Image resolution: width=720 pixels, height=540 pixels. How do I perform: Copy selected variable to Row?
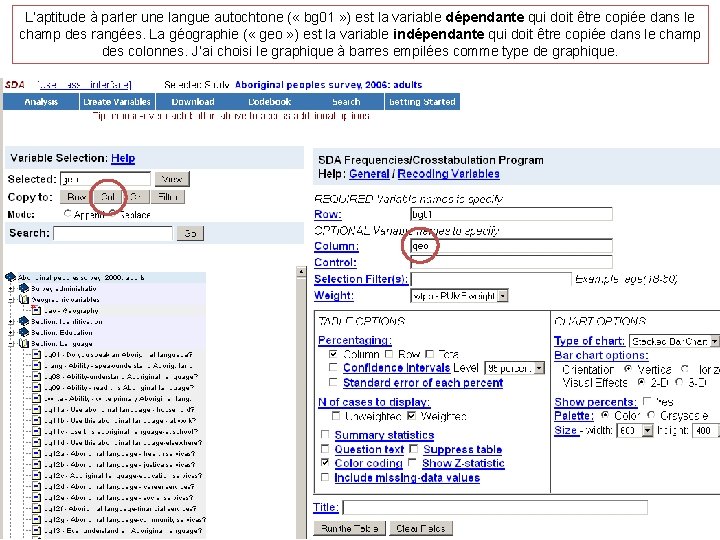(76, 197)
